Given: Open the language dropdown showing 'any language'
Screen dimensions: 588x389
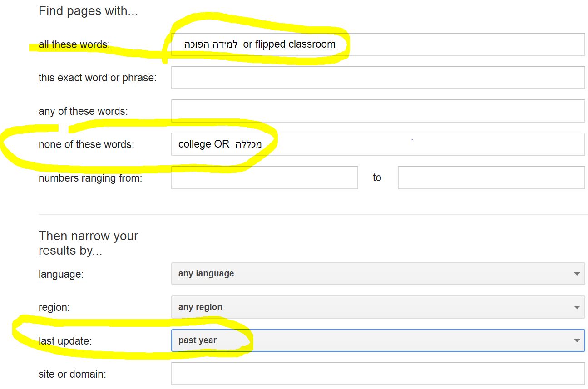Looking at the screenshot, I should tap(378, 274).
